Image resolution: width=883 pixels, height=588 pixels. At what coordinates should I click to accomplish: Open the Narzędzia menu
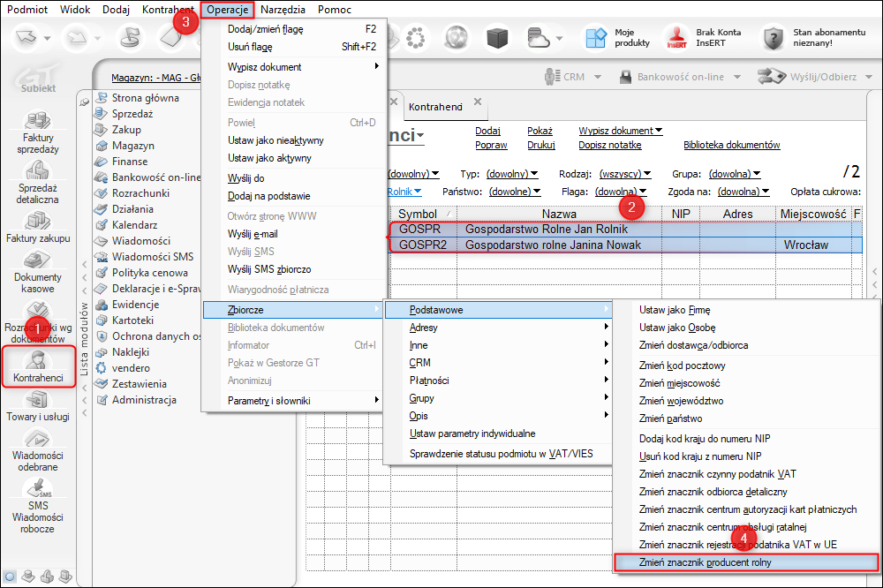pyautogui.click(x=283, y=10)
